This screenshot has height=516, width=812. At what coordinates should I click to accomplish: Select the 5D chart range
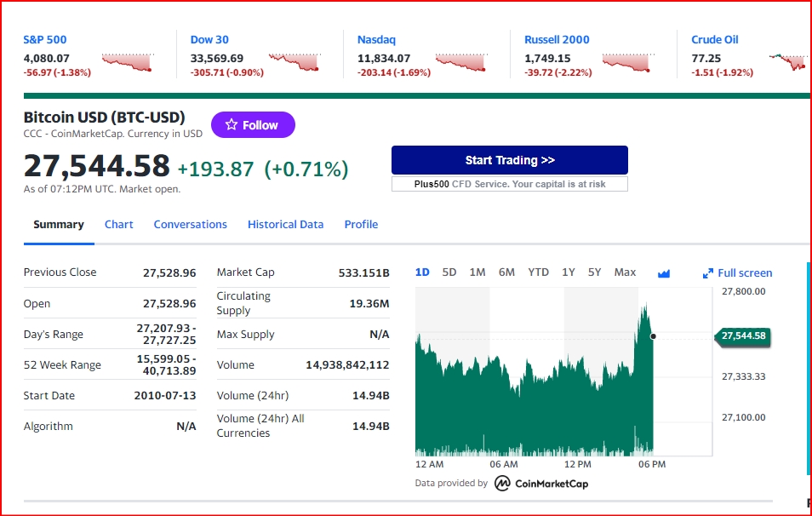pyautogui.click(x=449, y=272)
